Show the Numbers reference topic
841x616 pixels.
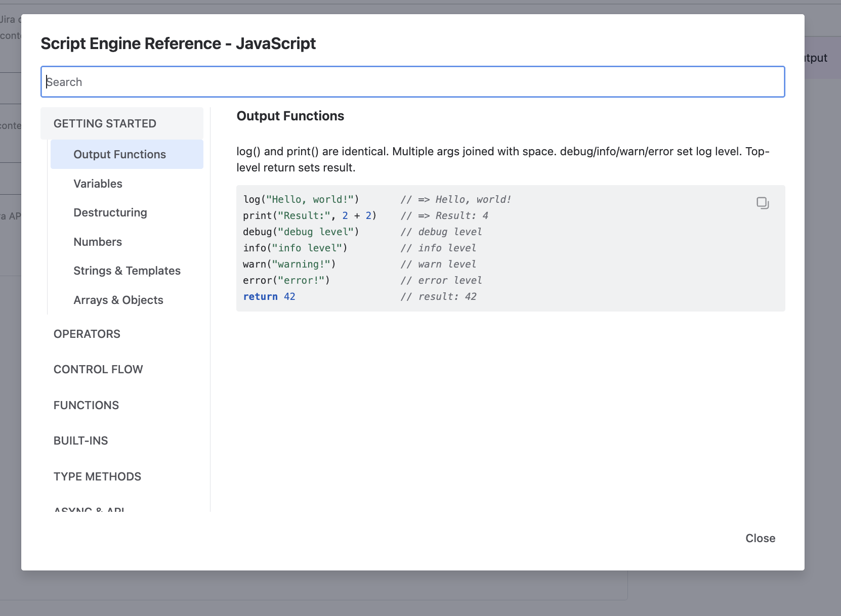(98, 242)
